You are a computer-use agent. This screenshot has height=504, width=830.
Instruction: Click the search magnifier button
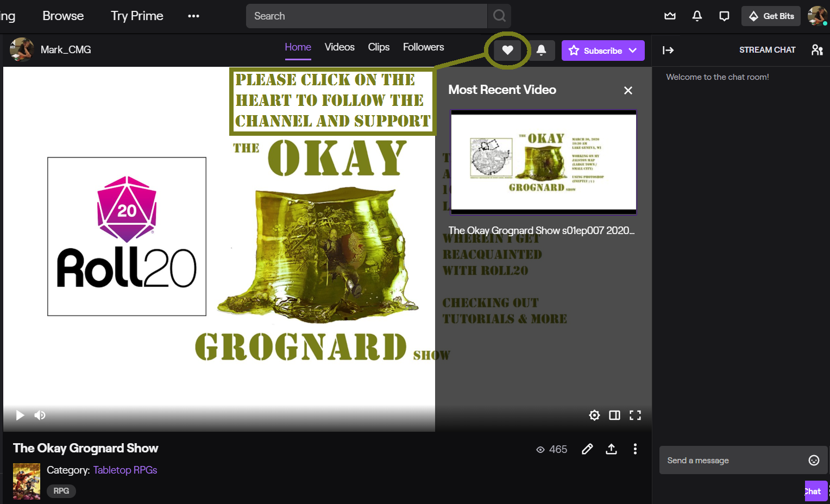coord(499,16)
